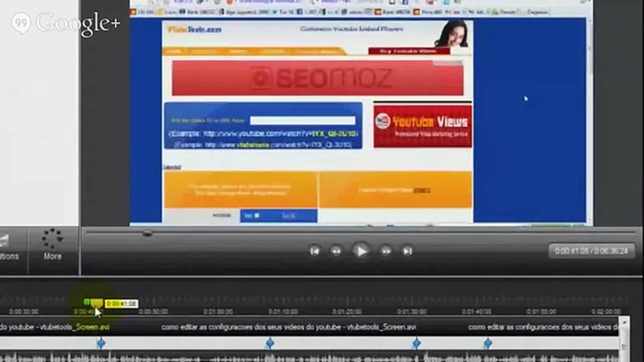Click the 0:00:41:05 / 0:06:36:24 time display

(x=591, y=251)
